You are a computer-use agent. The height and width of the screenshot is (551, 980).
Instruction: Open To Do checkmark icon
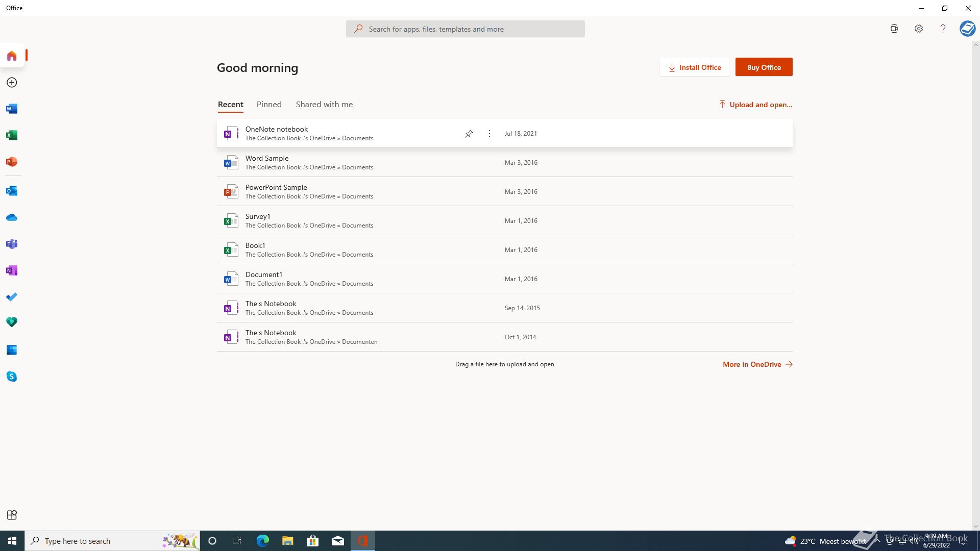point(12,297)
